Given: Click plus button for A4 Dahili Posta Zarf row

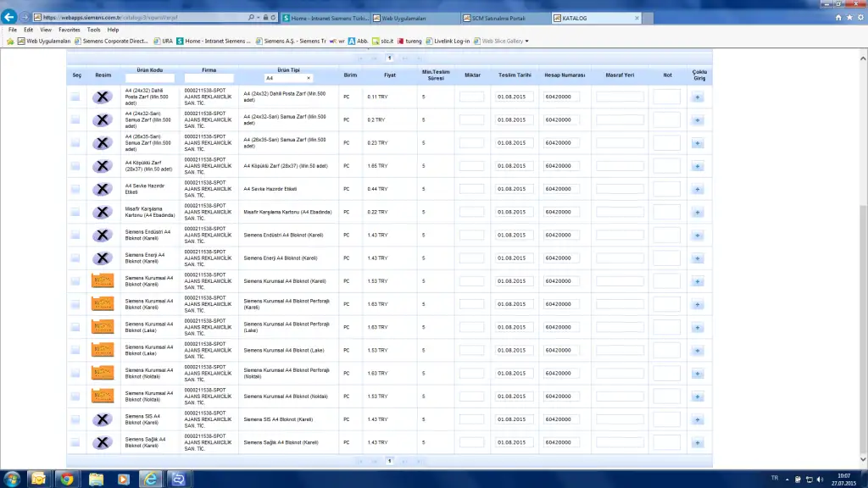Looking at the screenshot, I should pos(697,97).
